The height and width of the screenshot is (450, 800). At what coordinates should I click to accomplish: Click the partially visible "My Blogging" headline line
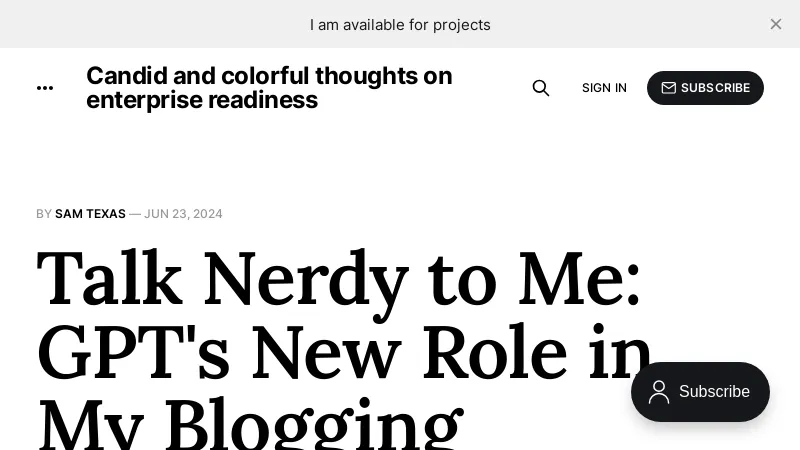point(250,425)
